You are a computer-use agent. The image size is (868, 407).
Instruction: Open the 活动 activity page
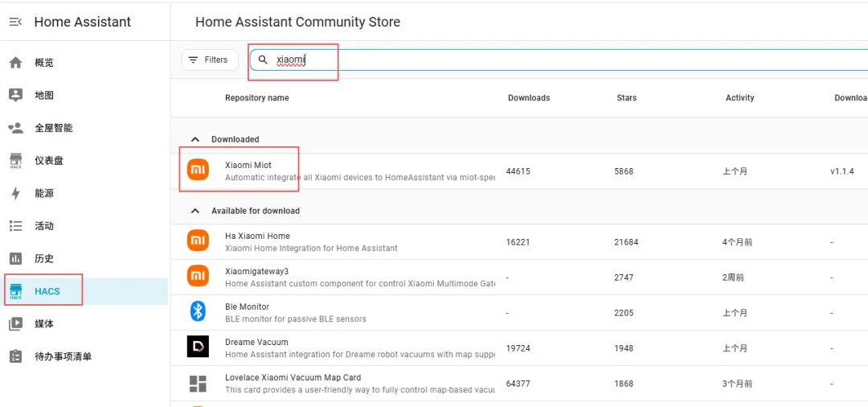coord(85,226)
